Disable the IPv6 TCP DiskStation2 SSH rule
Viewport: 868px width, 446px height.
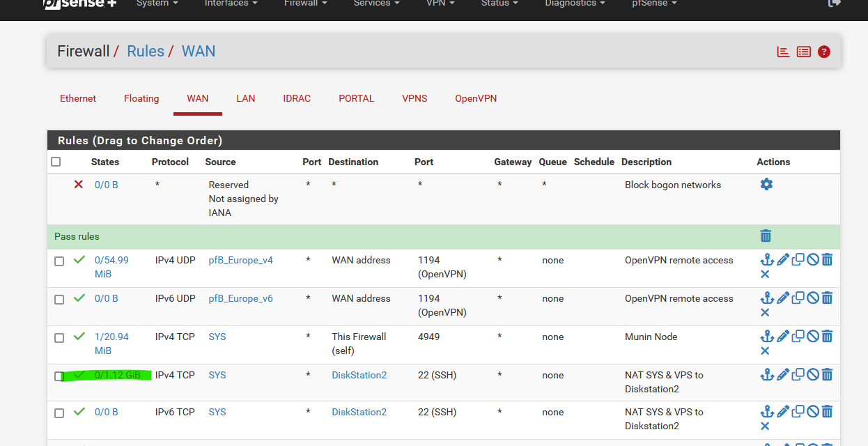(812, 412)
